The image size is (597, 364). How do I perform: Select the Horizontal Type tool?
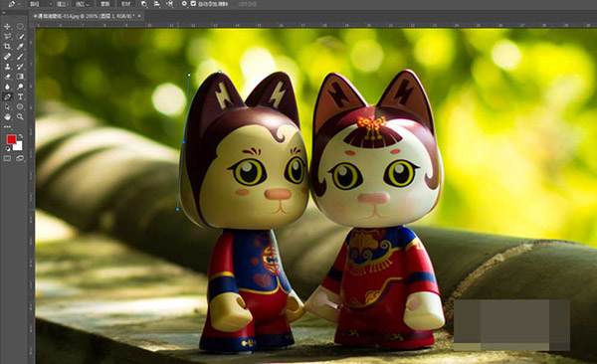pyautogui.click(x=20, y=96)
